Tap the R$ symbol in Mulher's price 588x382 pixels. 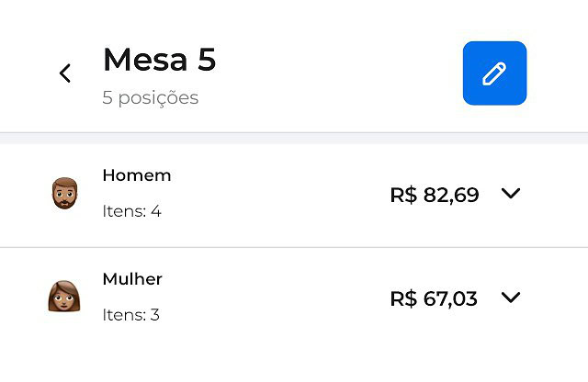tap(403, 298)
